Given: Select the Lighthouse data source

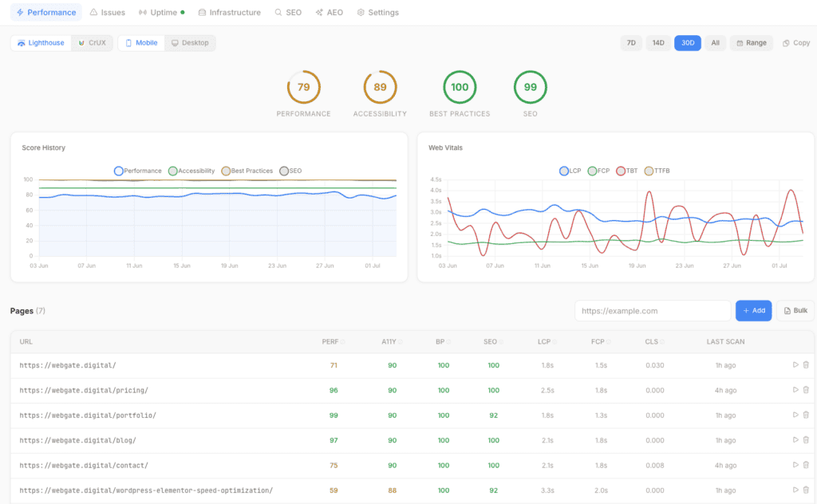Looking at the screenshot, I should pos(41,43).
